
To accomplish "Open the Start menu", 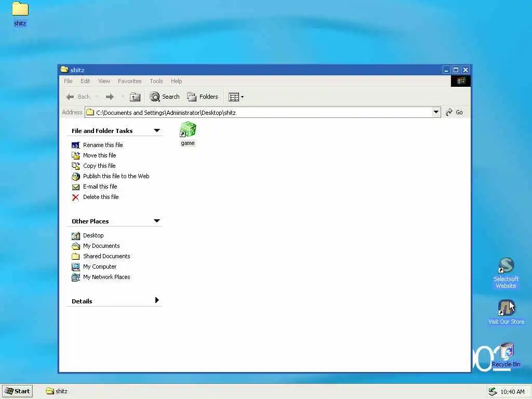I will 18,391.
